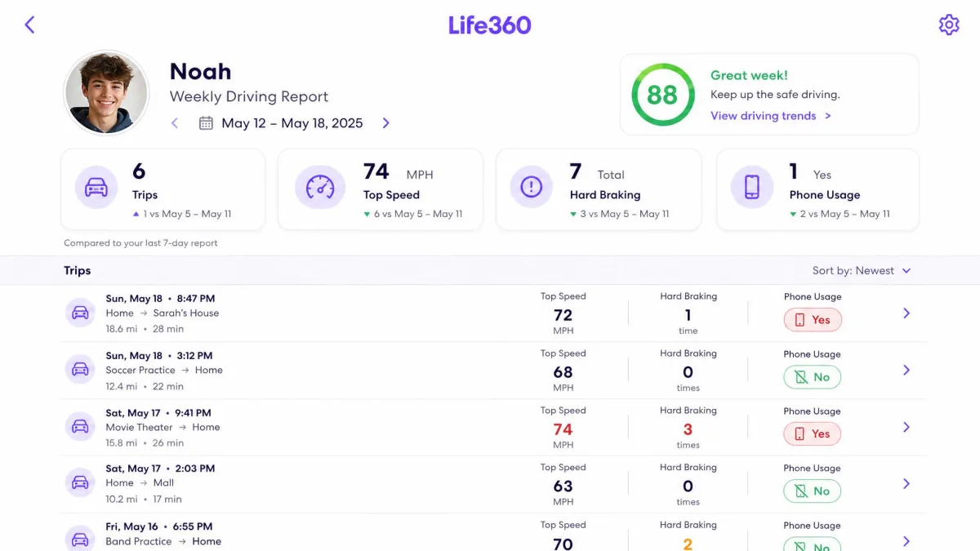
Task: Select Band Practice → Home route text
Action: coord(163,541)
